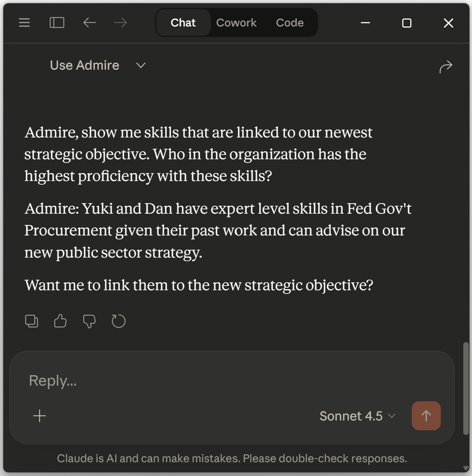Open the hamburger menu

pyautogui.click(x=24, y=22)
